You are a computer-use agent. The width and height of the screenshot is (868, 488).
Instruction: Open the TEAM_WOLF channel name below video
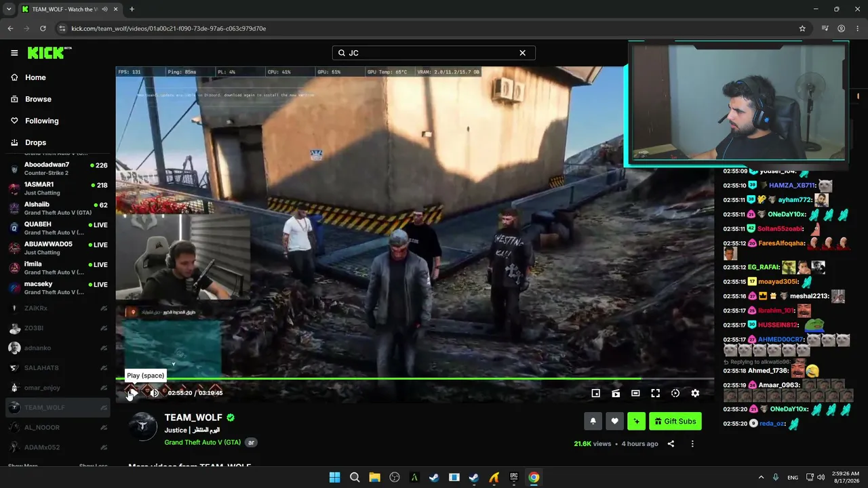click(x=193, y=418)
